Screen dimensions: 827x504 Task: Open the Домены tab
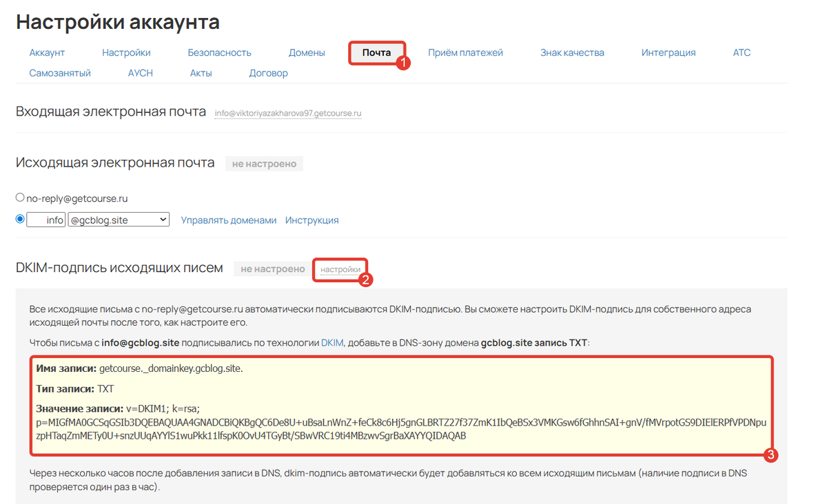click(306, 52)
